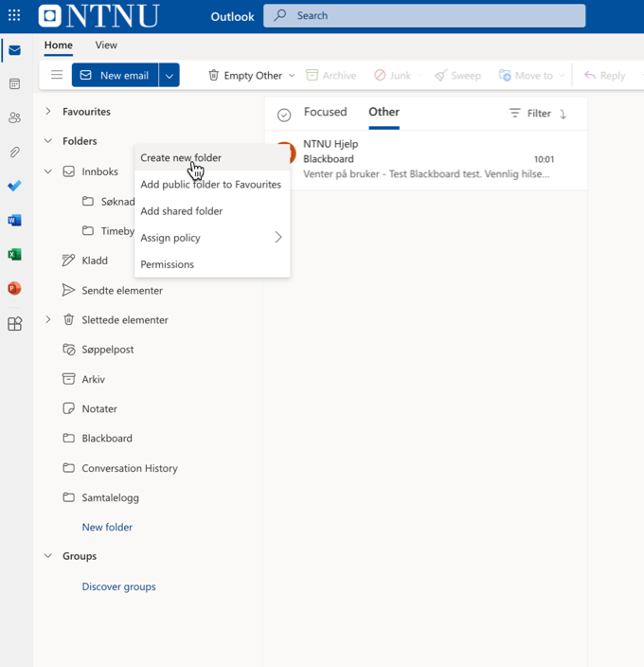Switch to the Home ribbon tab

(58, 45)
